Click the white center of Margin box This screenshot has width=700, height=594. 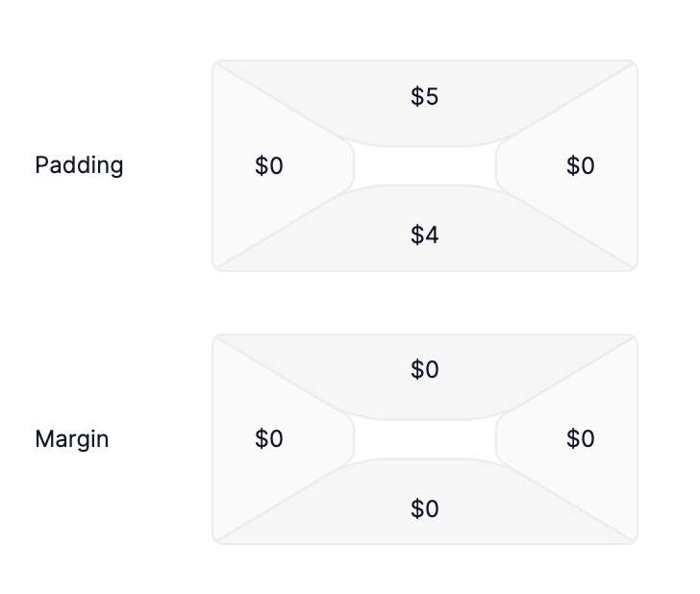coord(425,439)
